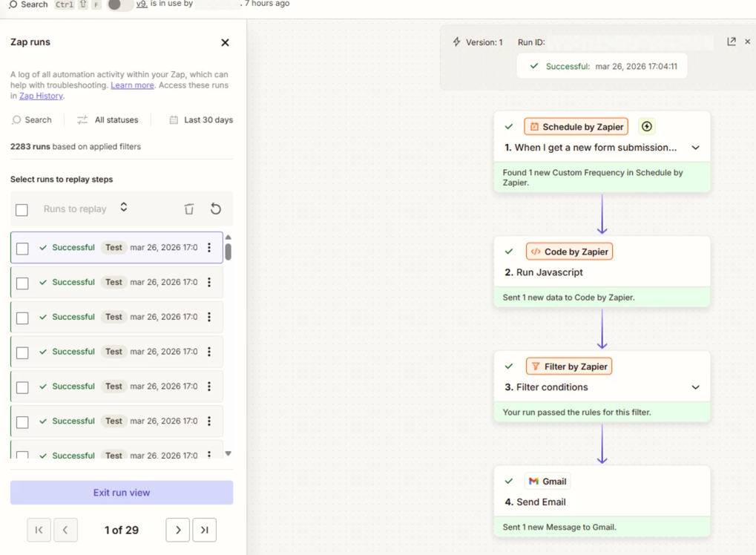The image size is (756, 555).
Task: Toggle the Zap on/off switch at top
Action: coord(118,5)
